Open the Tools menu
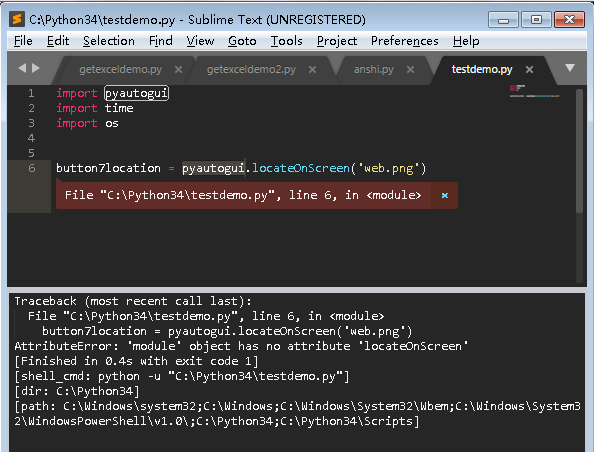 click(286, 41)
